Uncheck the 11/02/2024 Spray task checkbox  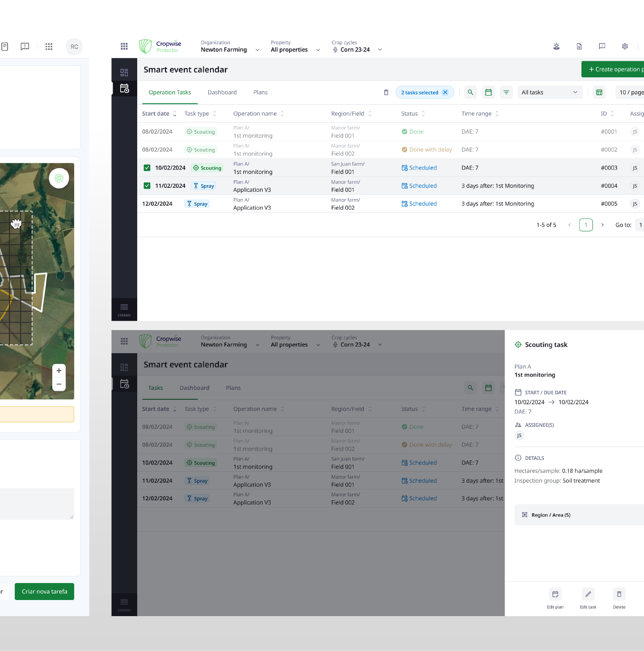click(147, 186)
